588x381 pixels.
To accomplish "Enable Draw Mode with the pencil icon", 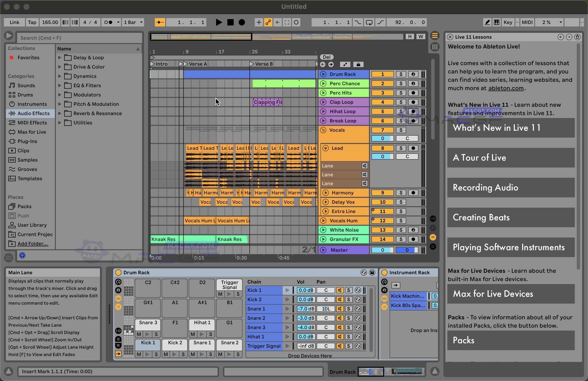I will tap(487, 22).
